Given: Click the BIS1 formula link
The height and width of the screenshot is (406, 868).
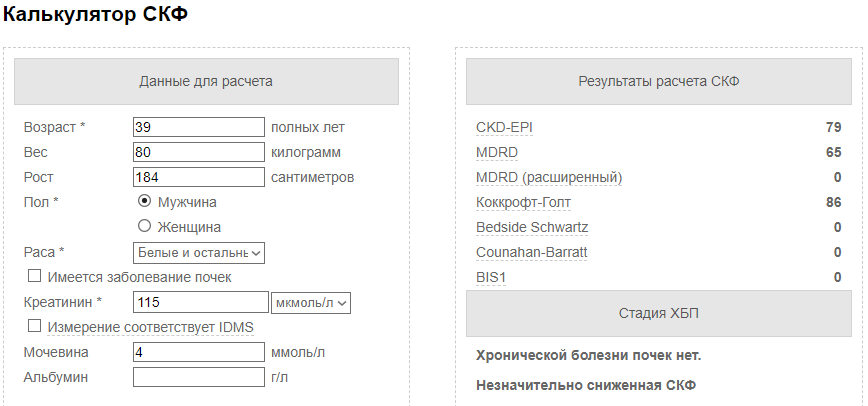Looking at the screenshot, I should 491,277.
